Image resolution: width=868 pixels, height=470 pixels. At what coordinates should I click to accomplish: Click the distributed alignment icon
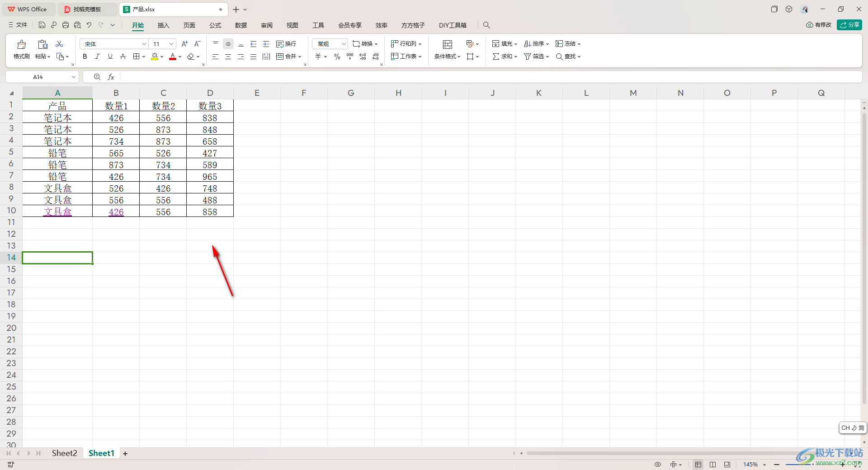266,56
